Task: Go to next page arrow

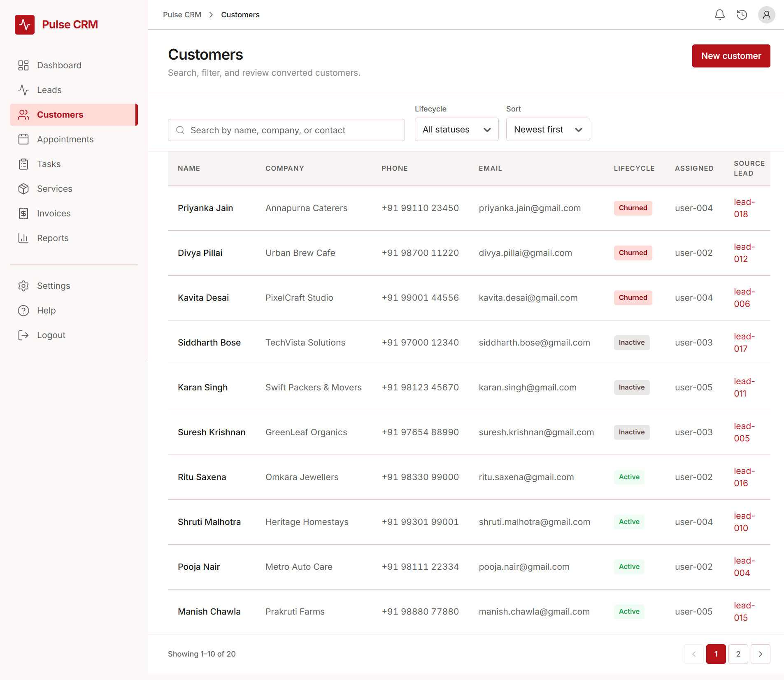Action: click(761, 654)
